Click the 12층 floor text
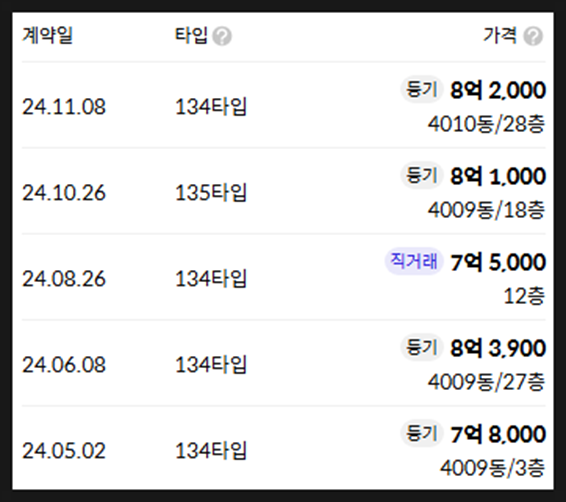 coord(524,296)
